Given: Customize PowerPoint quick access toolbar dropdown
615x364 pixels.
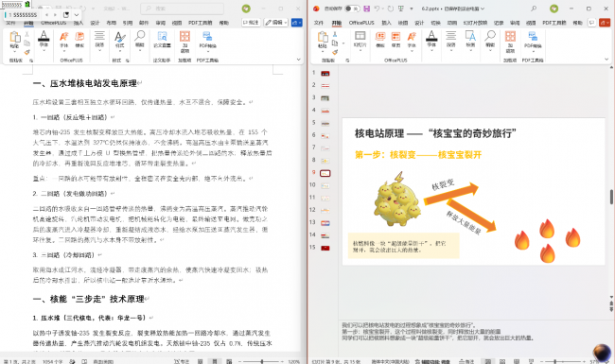Looking at the screenshot, I should coord(412,9).
